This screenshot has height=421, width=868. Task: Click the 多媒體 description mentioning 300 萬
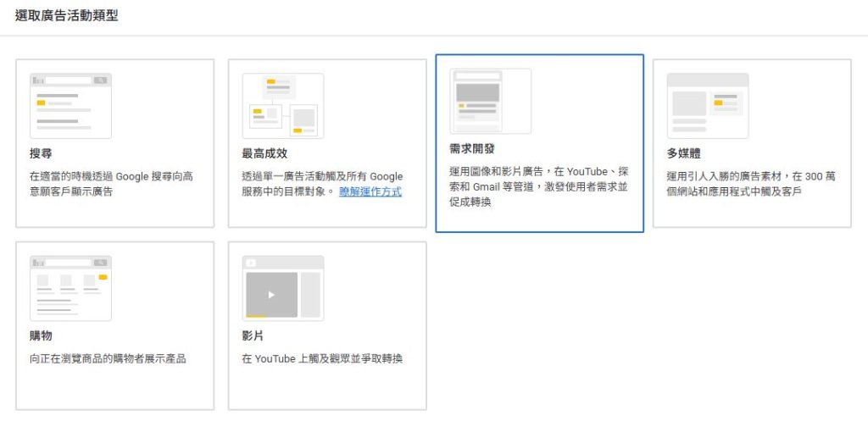click(751, 184)
